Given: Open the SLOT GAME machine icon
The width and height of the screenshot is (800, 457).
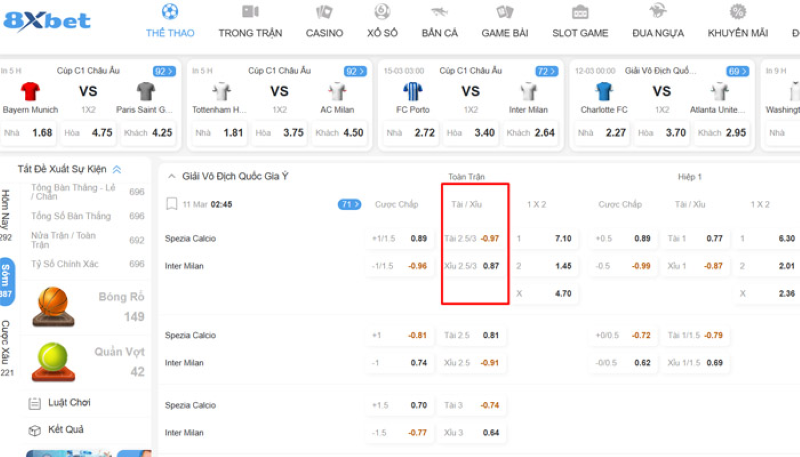Looking at the screenshot, I should (x=580, y=11).
